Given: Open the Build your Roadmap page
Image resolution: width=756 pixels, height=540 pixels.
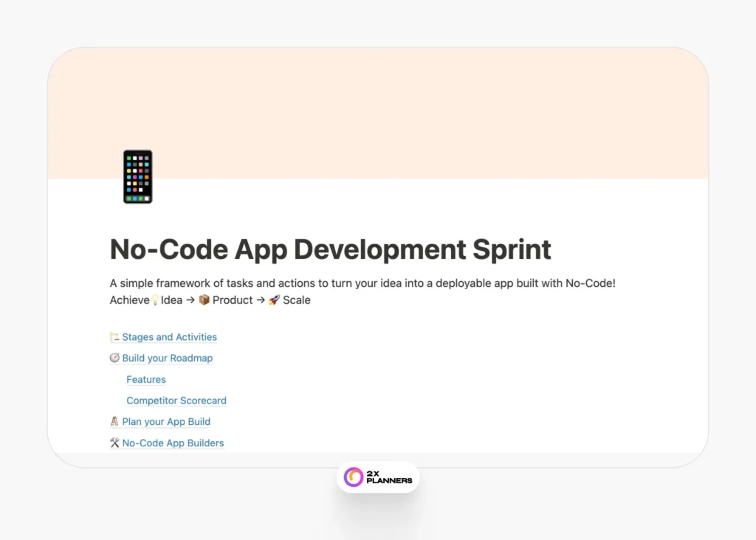Looking at the screenshot, I should [167, 358].
